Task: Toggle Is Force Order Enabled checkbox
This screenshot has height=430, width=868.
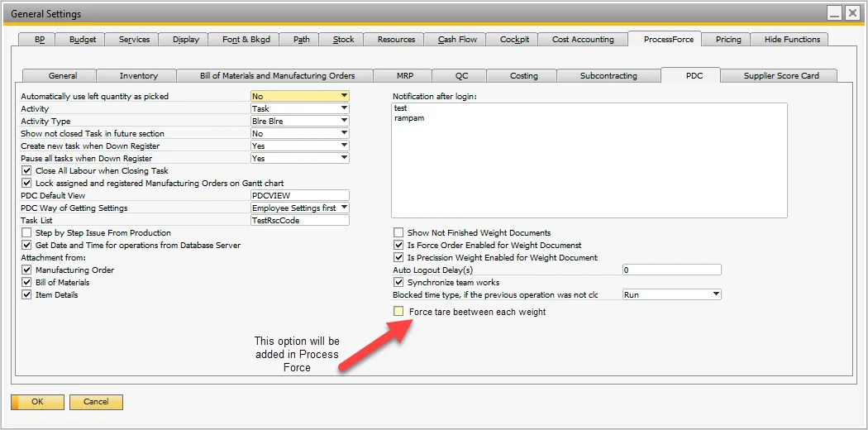Action: click(398, 245)
